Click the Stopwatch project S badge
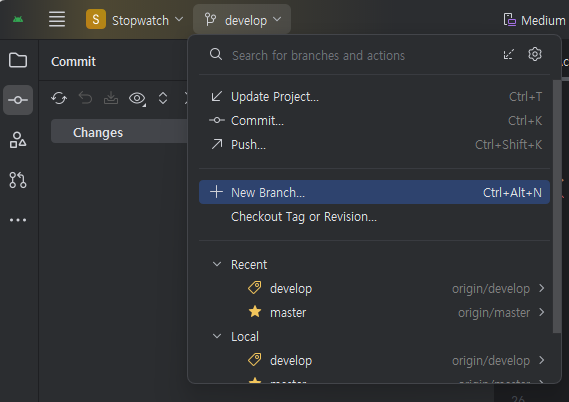This screenshot has height=402, width=569. coord(96,19)
